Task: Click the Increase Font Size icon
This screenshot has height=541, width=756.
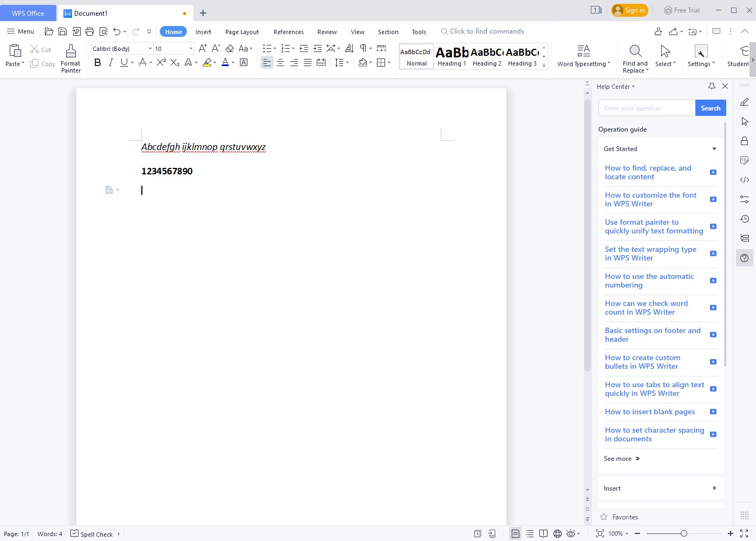Action: pos(203,49)
